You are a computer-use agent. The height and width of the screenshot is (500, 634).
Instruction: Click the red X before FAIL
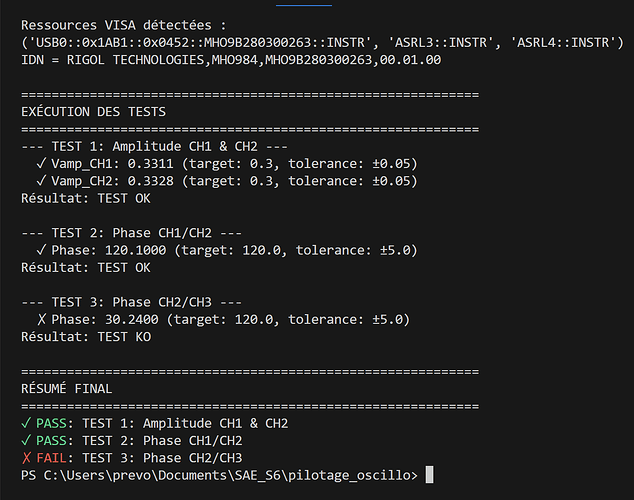pyautogui.click(x=26, y=457)
